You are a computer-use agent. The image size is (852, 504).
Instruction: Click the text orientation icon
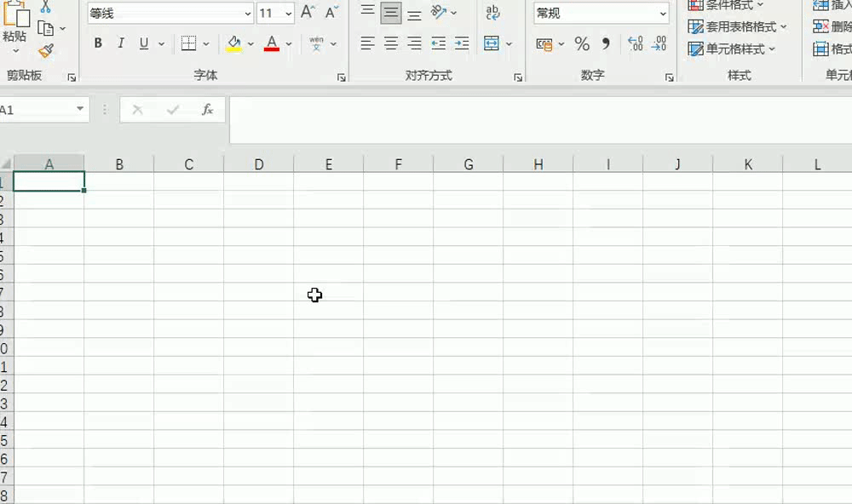pos(439,12)
